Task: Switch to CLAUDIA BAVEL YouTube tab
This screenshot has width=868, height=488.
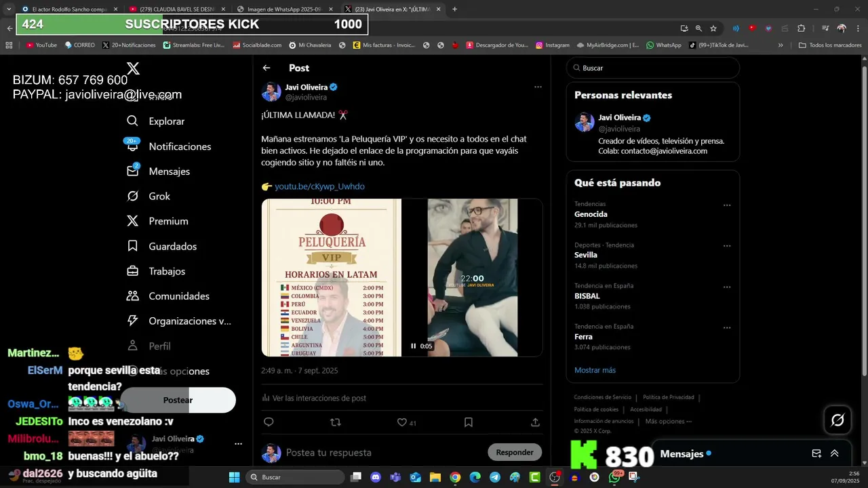Action: point(176,9)
